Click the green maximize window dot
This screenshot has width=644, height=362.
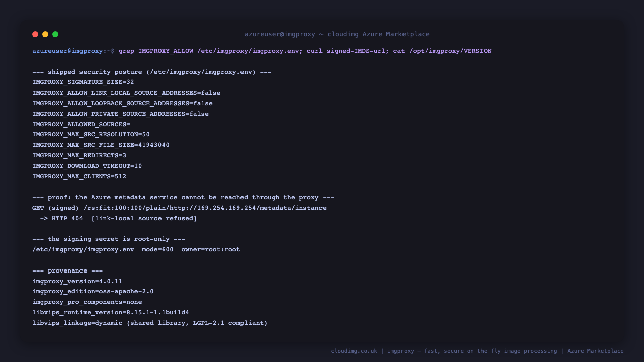tap(55, 34)
